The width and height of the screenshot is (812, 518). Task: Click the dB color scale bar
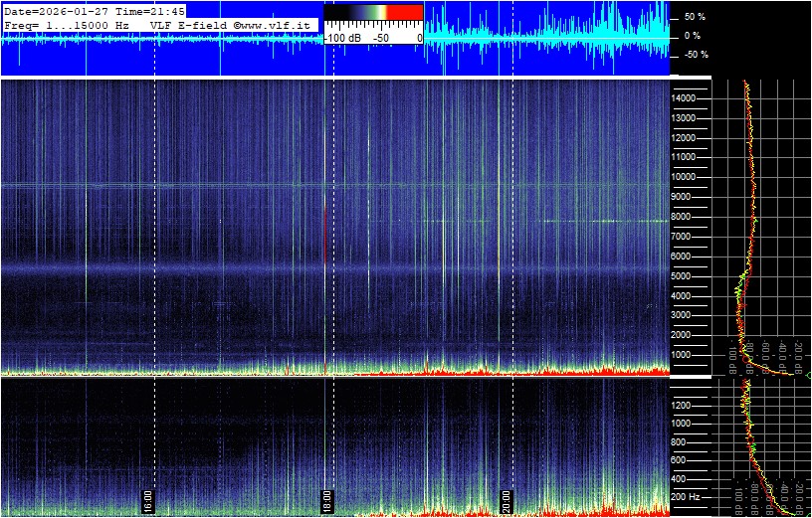tap(373, 13)
